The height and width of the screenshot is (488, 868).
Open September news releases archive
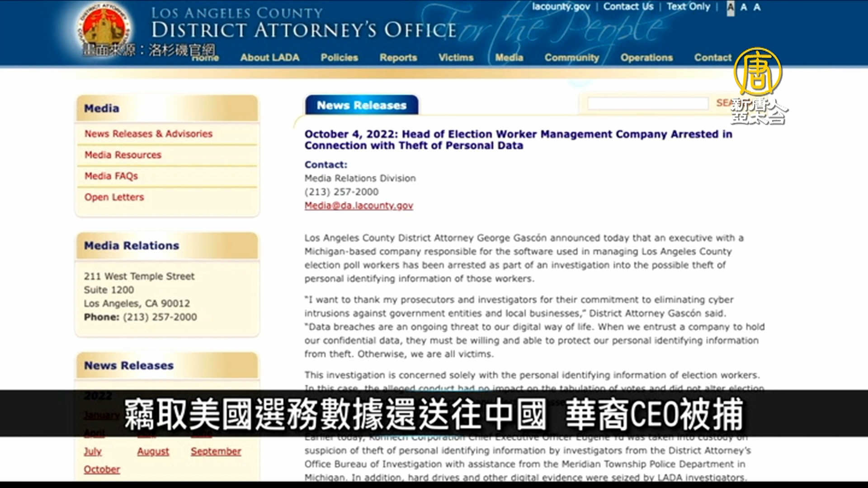click(216, 451)
